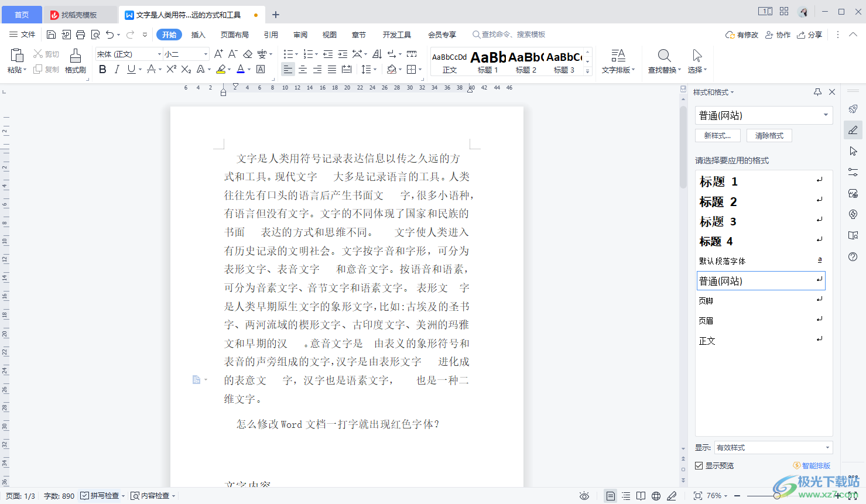Screen dimensions: 866x504
Task: Open the File (文件) menu
Action: (x=22, y=35)
